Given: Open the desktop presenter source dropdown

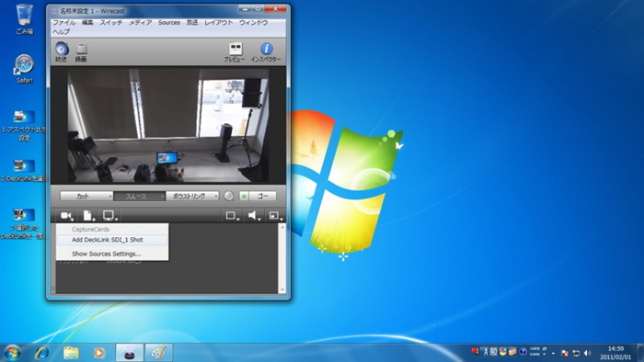Looking at the screenshot, I should click(x=110, y=216).
